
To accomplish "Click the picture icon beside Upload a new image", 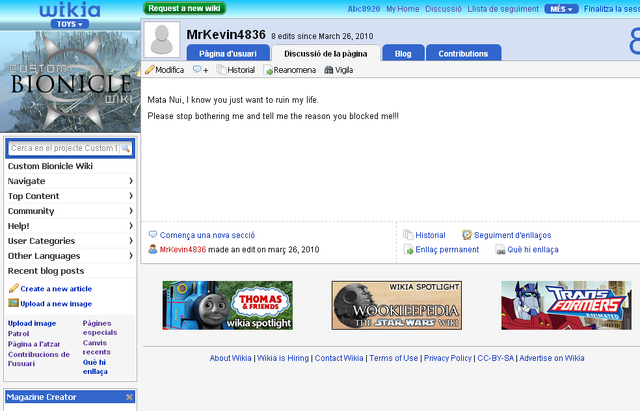I will [x=13, y=303].
